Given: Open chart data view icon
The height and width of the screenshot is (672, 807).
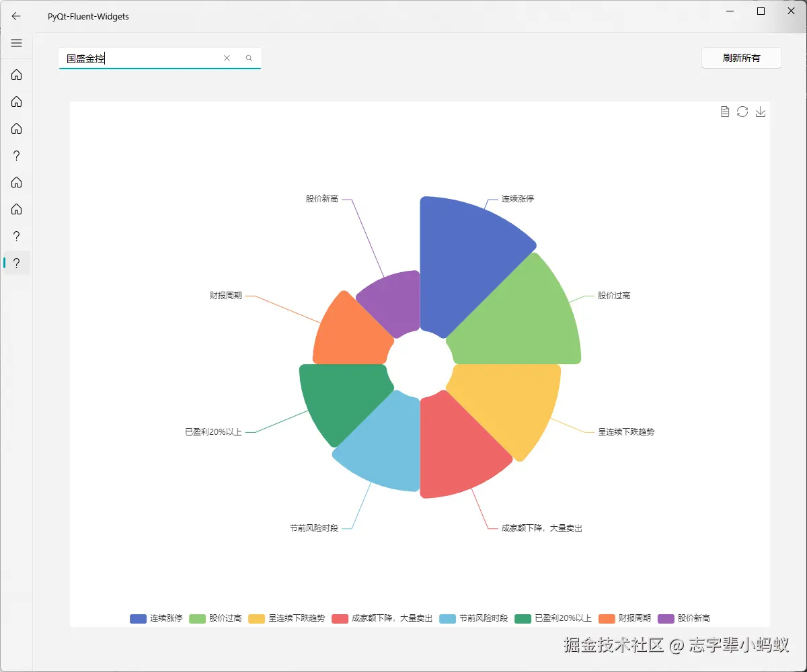Looking at the screenshot, I should coord(725,112).
